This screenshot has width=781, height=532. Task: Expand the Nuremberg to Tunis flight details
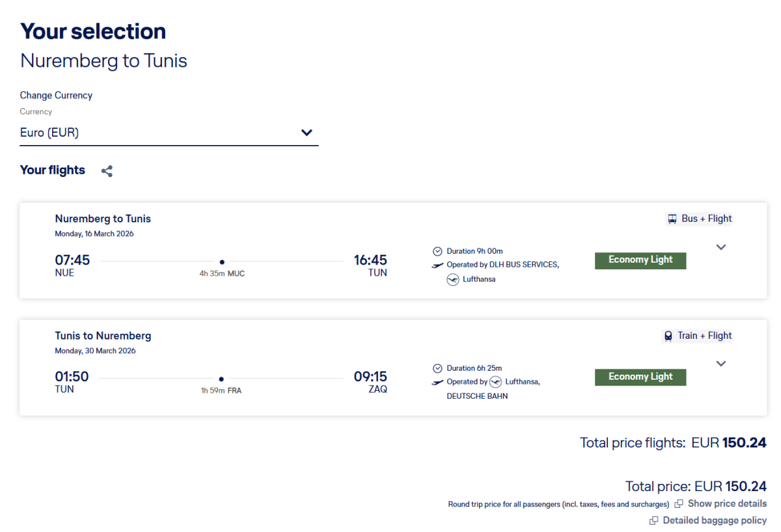720,247
